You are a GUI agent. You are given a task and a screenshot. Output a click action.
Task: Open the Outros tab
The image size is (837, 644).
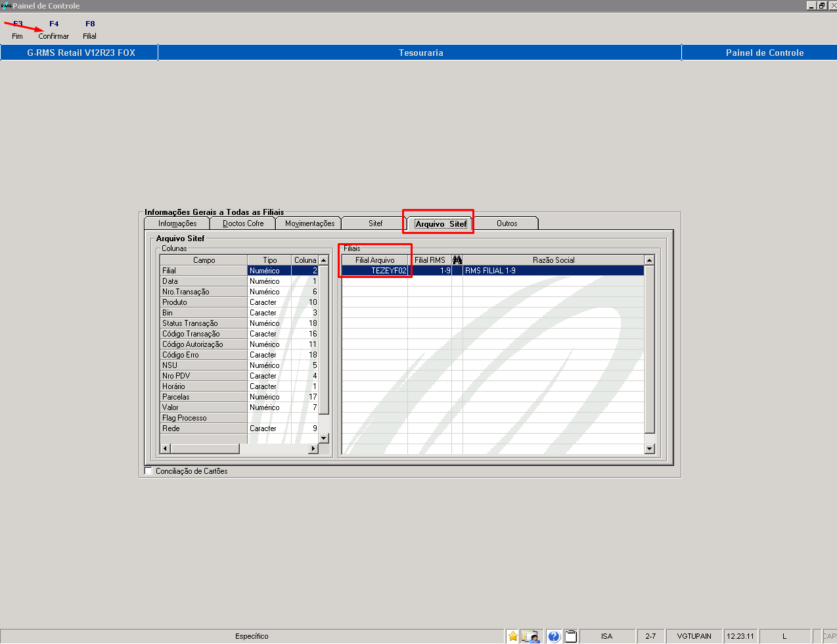(507, 223)
